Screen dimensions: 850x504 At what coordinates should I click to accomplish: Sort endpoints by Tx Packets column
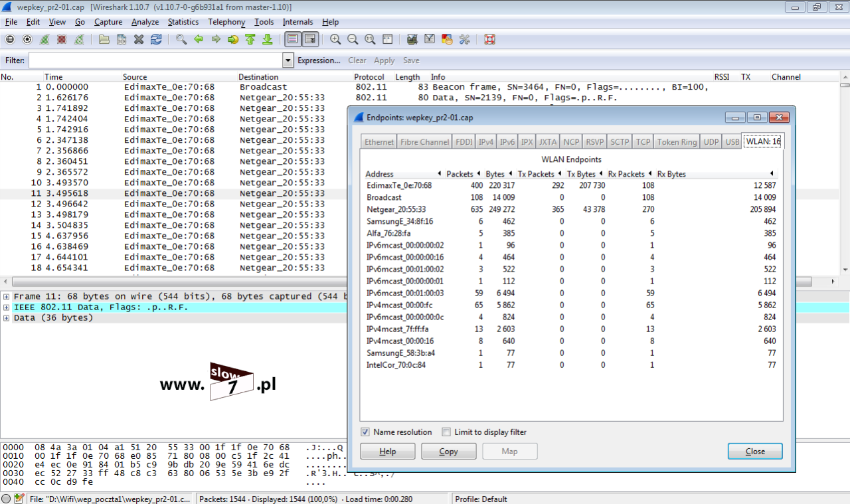[541, 174]
